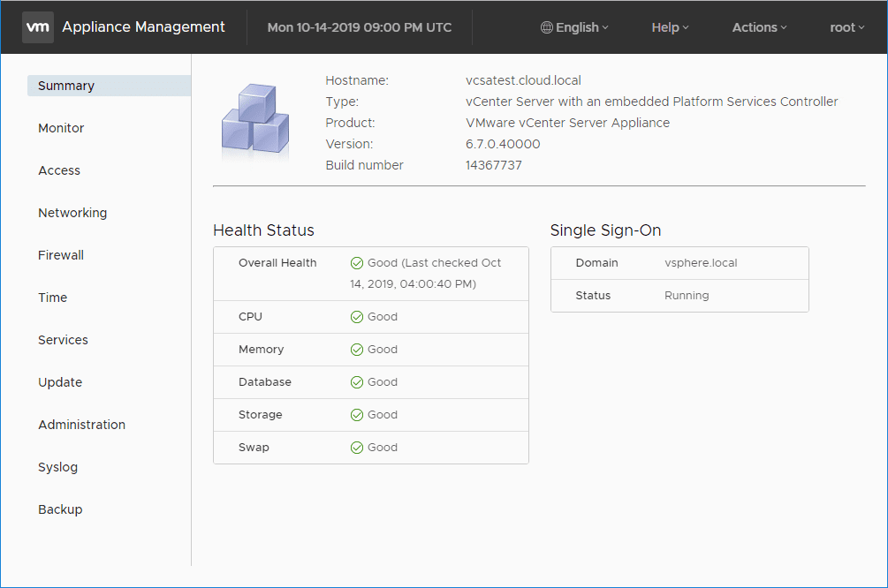Open the Networking page

coord(72,213)
